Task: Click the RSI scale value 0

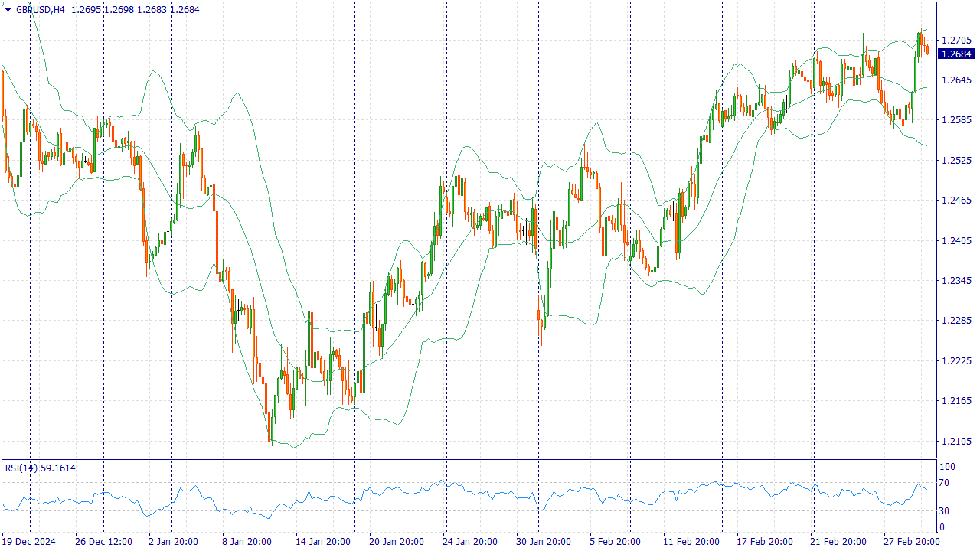Action: pos(942,527)
